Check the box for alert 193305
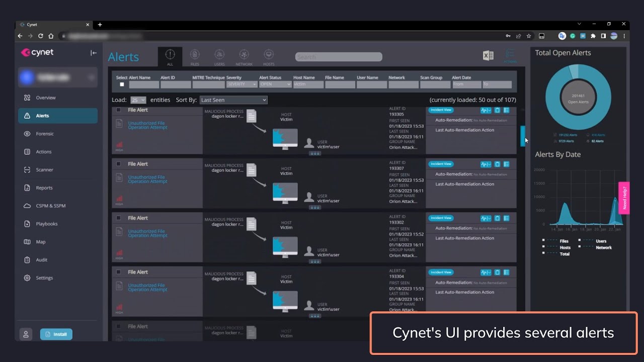Viewport: 644px width, 362px height. [x=119, y=110]
